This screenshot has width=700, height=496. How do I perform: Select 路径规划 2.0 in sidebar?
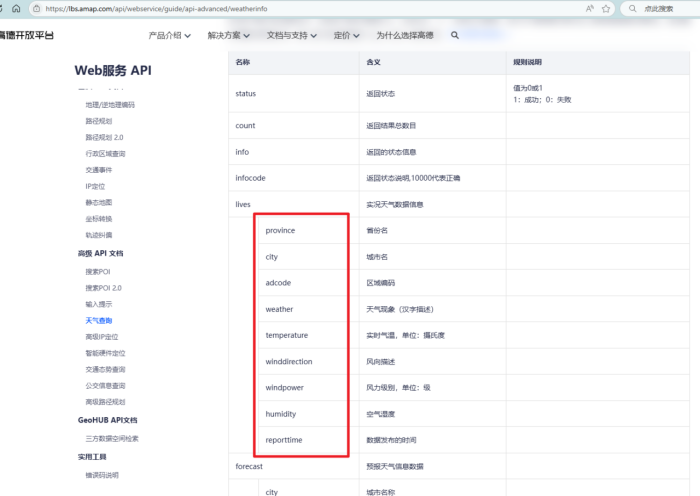[x=104, y=137]
